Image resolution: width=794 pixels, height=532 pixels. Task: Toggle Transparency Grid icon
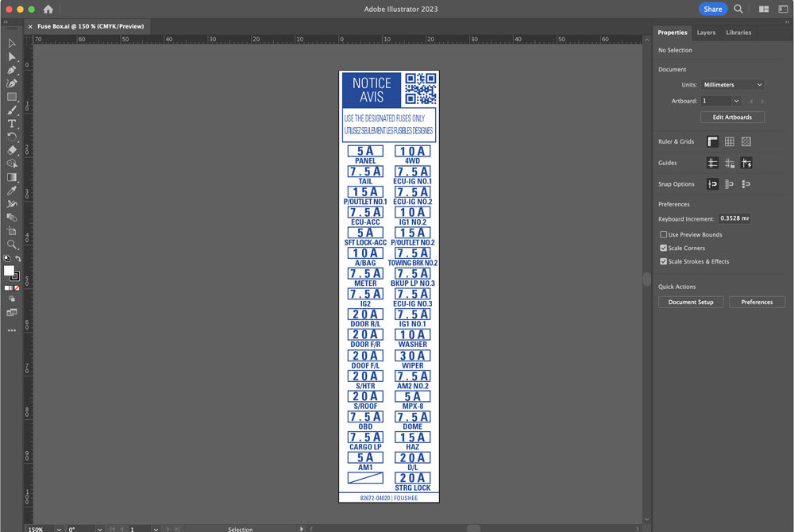(746, 141)
